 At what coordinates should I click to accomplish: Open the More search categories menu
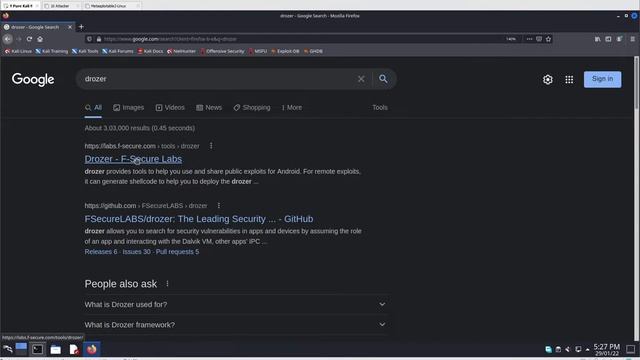[x=291, y=108]
